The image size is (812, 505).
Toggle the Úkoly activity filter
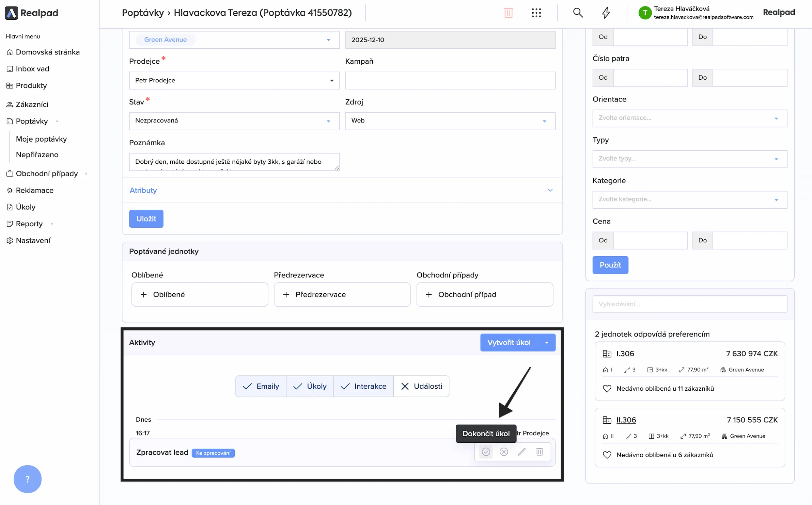click(310, 386)
